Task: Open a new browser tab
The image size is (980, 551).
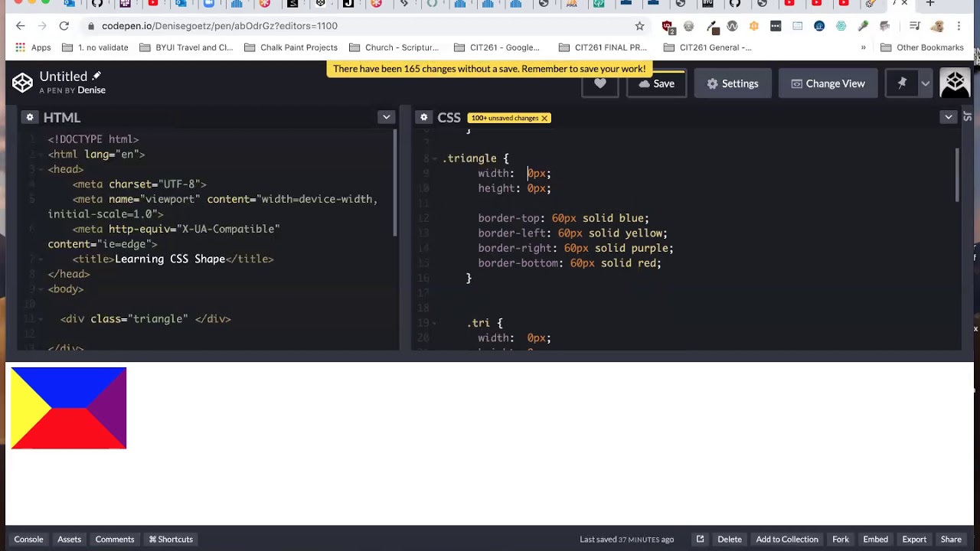Action: click(x=930, y=4)
